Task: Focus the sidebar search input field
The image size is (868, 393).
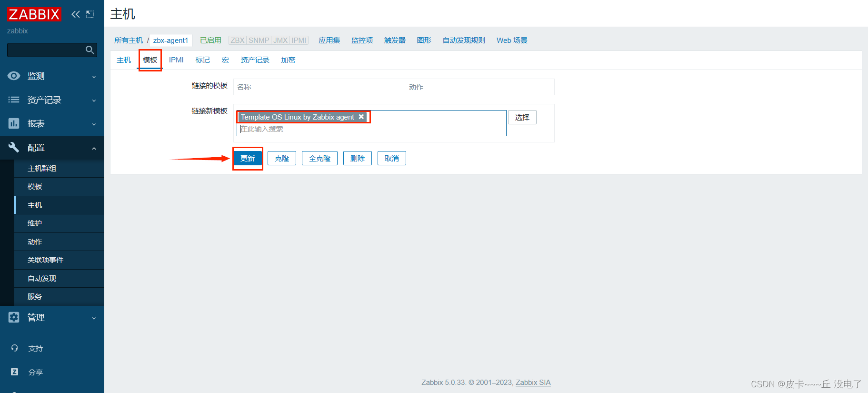Action: (46, 50)
